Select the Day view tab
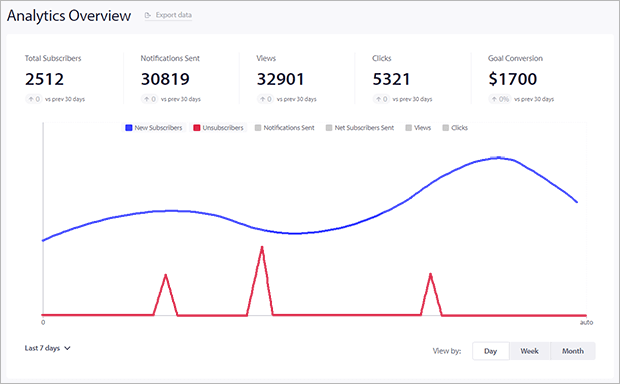620x384 pixels. [490, 351]
